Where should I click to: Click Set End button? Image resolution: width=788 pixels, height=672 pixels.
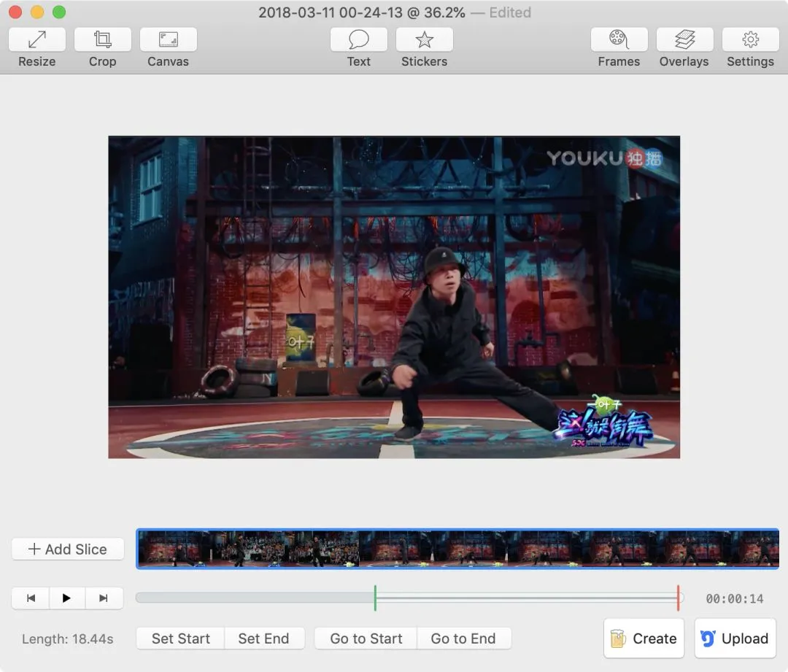point(264,638)
